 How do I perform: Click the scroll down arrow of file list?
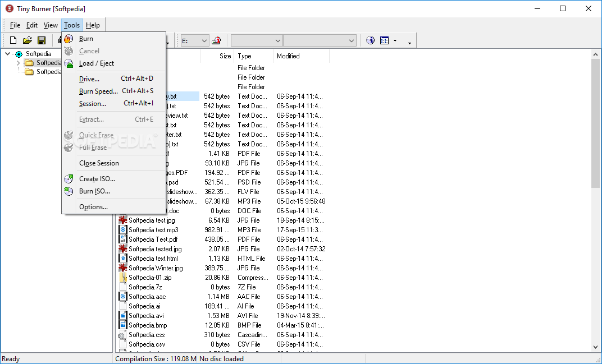tap(595, 347)
